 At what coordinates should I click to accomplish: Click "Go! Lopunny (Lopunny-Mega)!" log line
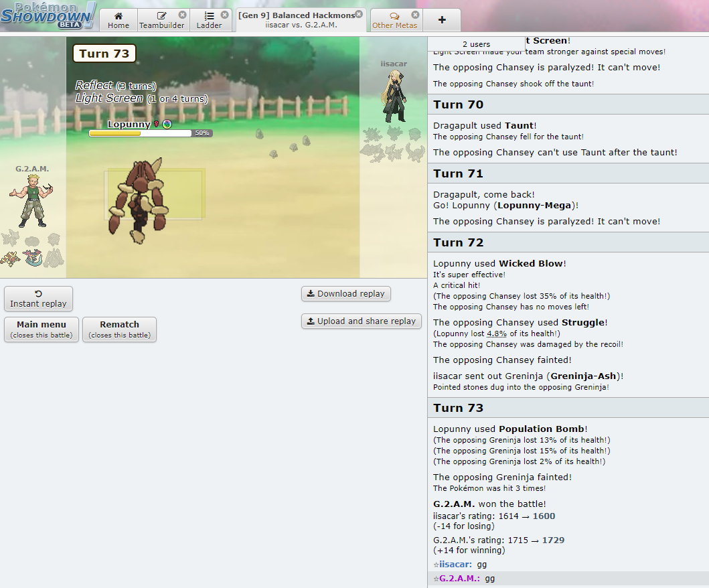[x=506, y=206]
